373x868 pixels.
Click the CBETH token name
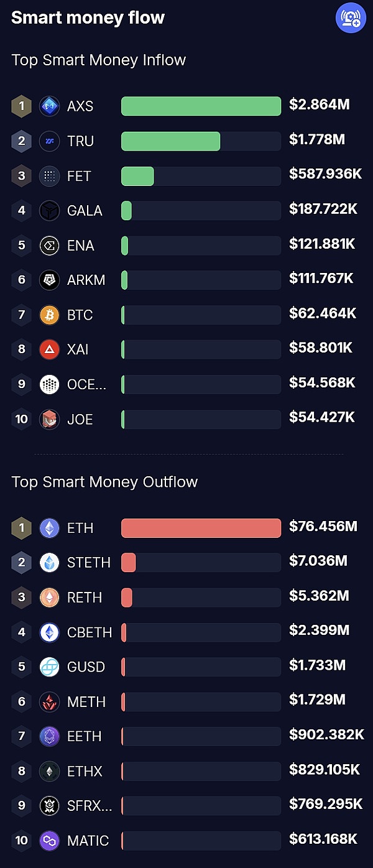point(90,632)
